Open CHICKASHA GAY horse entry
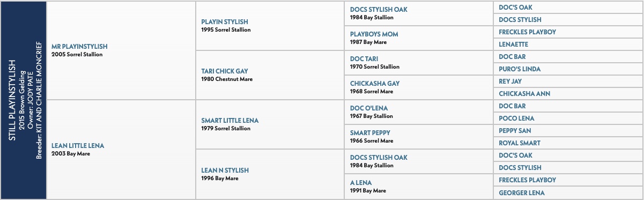Image resolution: width=644 pixels, height=200 pixels. pyautogui.click(x=375, y=84)
